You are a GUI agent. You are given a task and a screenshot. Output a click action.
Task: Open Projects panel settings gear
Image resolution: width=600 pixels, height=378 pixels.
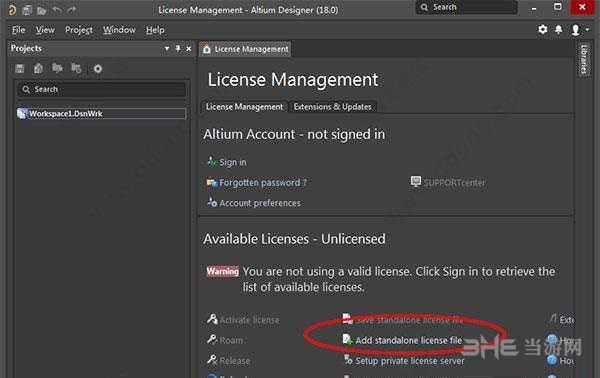[x=98, y=68]
